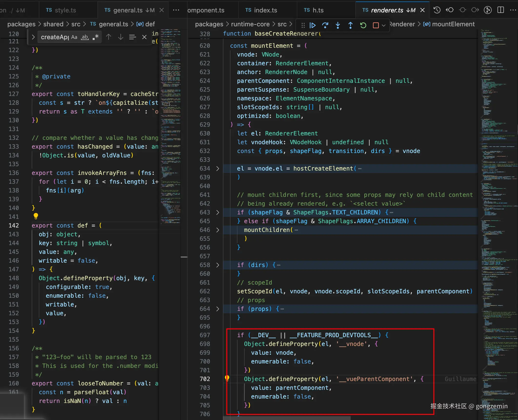Image resolution: width=518 pixels, height=420 pixels.
Task: Toggle Match Whole Word in find
Action: pos(85,37)
